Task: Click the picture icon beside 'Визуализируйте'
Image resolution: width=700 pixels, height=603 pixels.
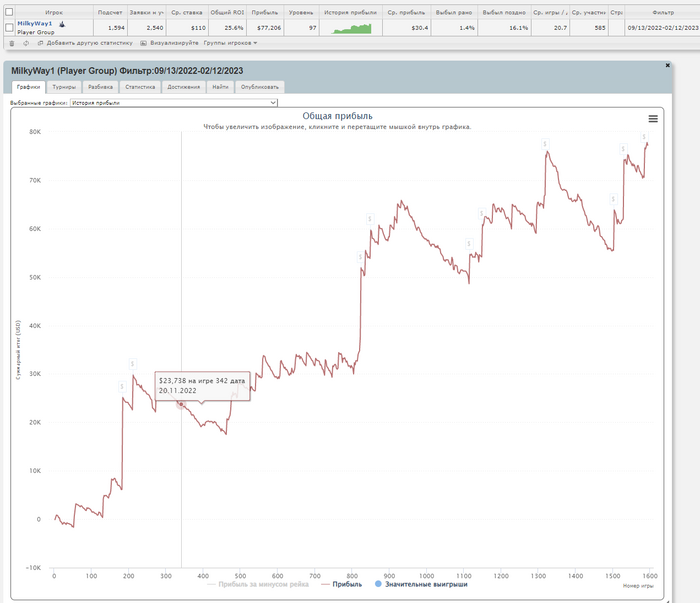Action: pyautogui.click(x=143, y=43)
